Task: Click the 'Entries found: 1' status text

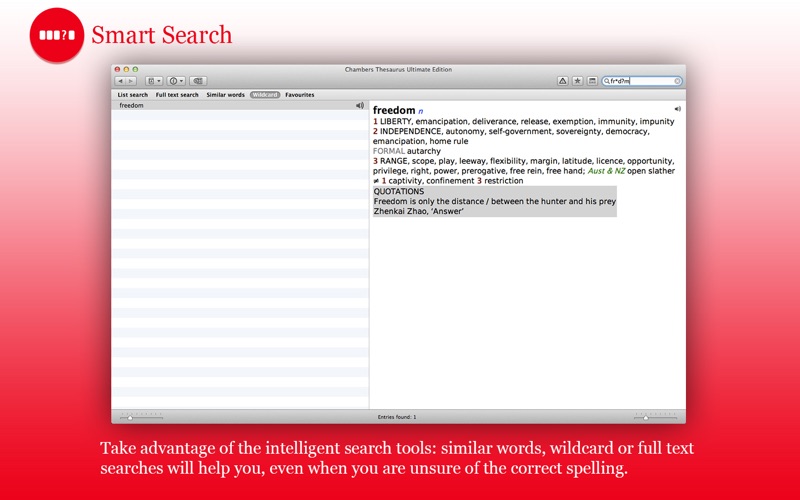Action: click(397, 417)
